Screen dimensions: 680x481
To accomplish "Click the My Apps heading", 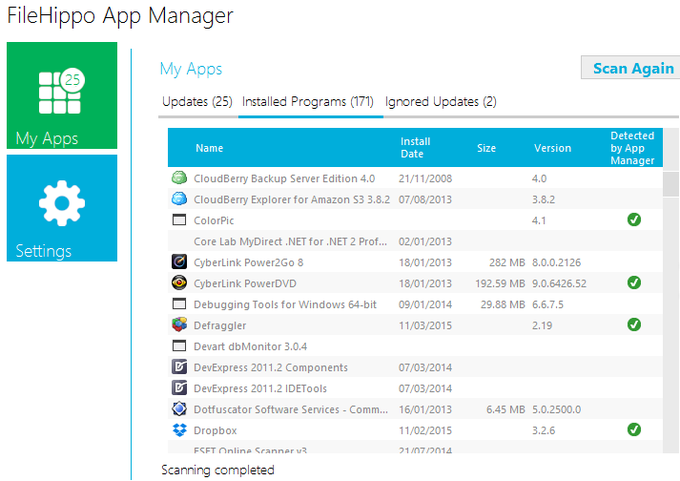I will click(x=191, y=69).
